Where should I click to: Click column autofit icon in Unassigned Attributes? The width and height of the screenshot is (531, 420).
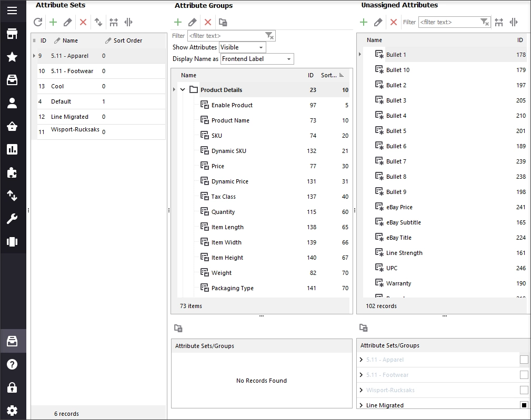[x=499, y=22]
